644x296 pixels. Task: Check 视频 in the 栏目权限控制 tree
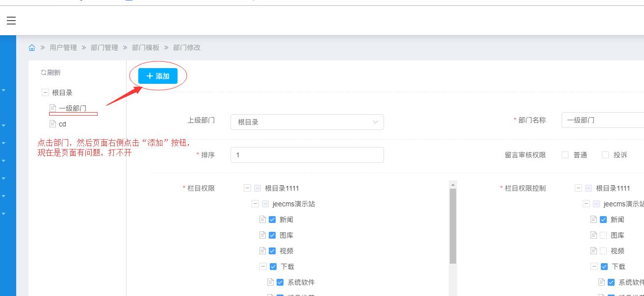click(x=603, y=251)
